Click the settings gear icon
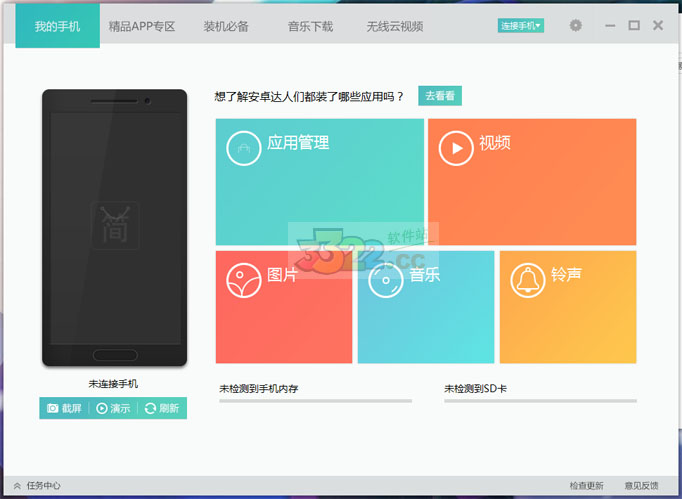682x499 pixels. point(575,26)
